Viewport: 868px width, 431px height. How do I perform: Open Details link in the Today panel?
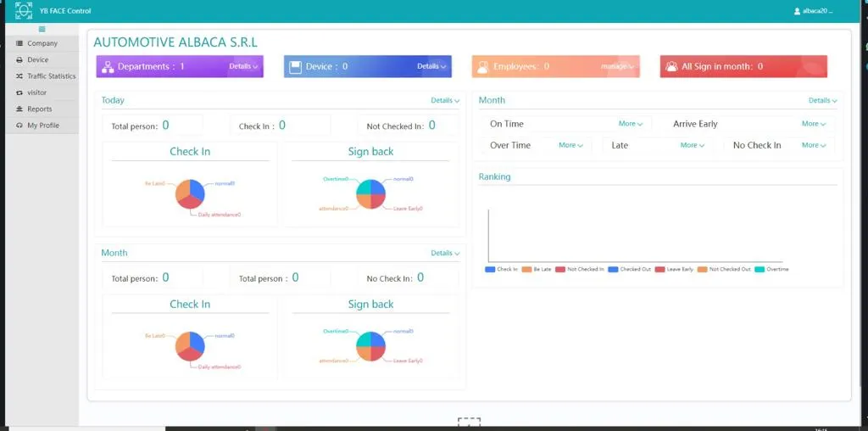coord(444,100)
